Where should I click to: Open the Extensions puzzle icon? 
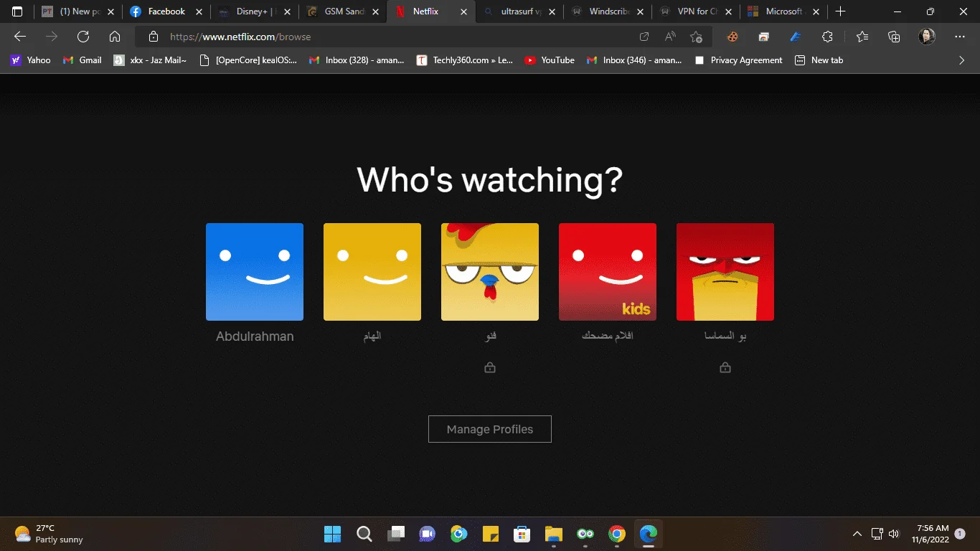[x=827, y=37]
